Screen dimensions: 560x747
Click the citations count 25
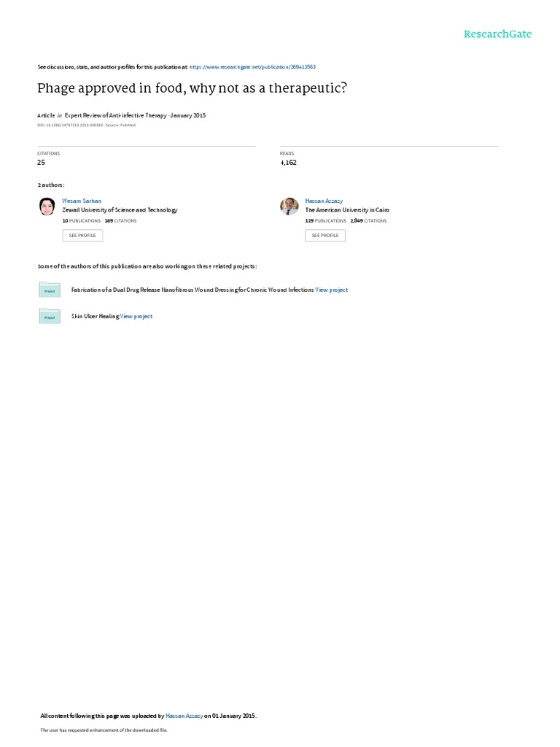42,163
